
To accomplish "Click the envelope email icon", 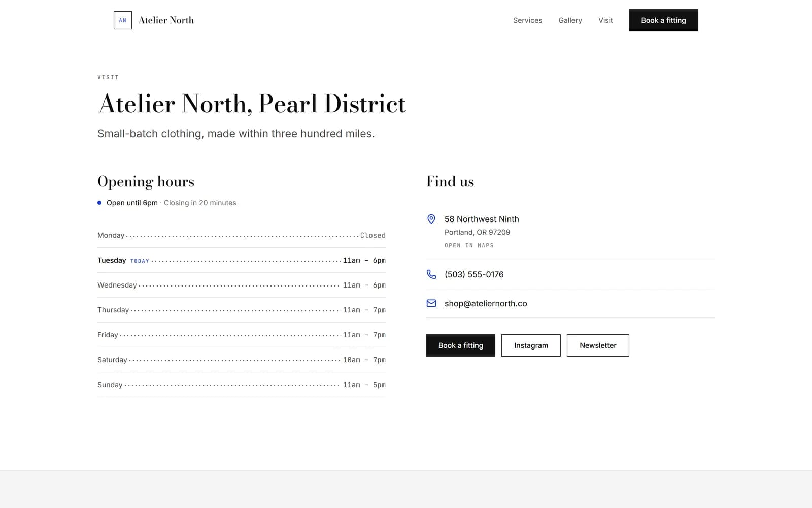I will point(431,303).
